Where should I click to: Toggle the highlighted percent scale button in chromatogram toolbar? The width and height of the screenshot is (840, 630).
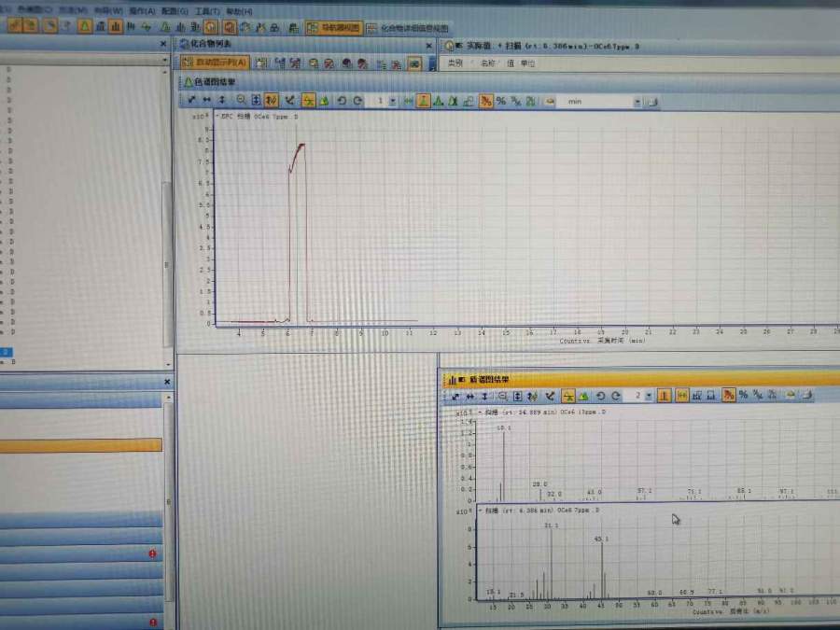486,101
